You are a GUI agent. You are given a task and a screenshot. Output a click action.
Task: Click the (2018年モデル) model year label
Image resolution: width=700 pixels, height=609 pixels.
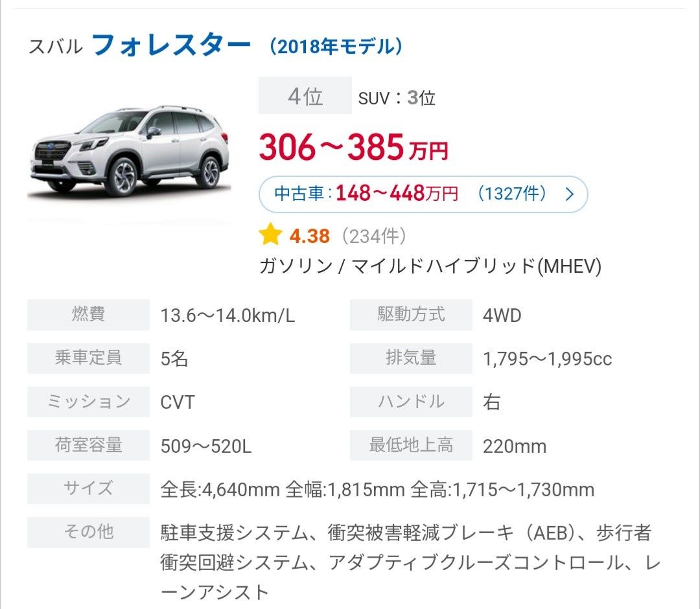coord(336,47)
